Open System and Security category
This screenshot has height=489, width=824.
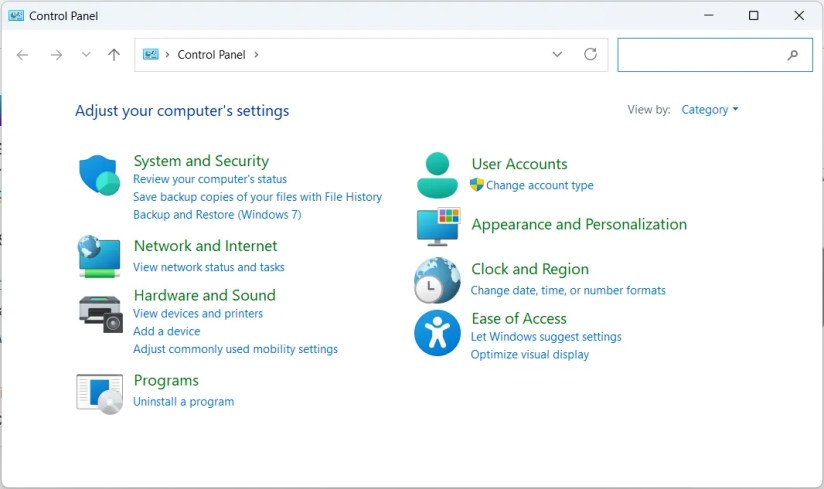201,161
